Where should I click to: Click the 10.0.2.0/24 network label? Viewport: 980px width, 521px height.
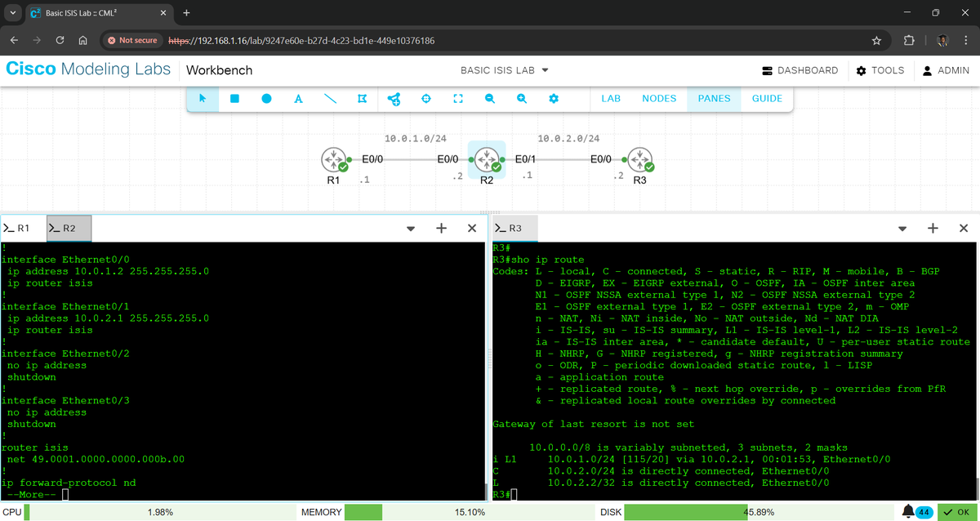[x=568, y=139]
